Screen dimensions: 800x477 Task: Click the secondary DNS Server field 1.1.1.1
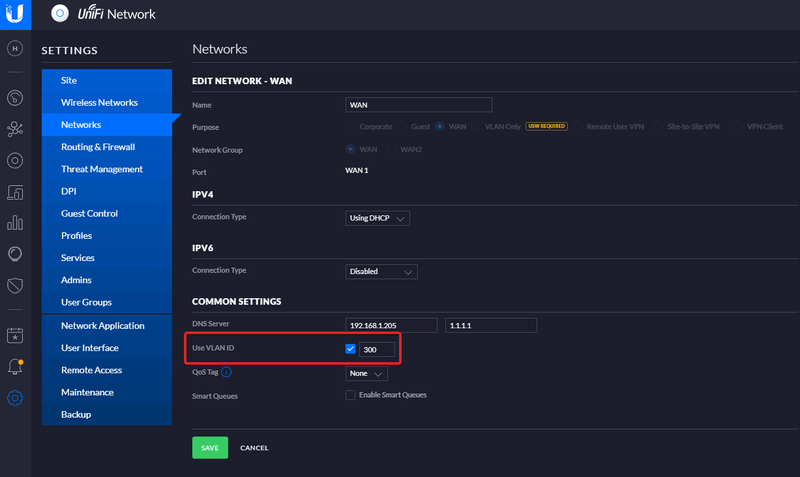(491, 325)
